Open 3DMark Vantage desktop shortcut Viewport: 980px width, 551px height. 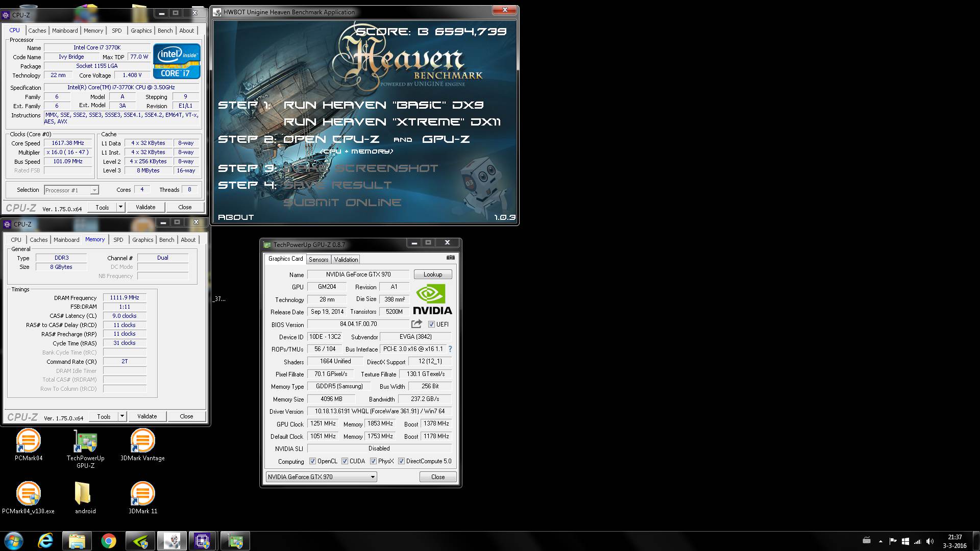coord(142,444)
